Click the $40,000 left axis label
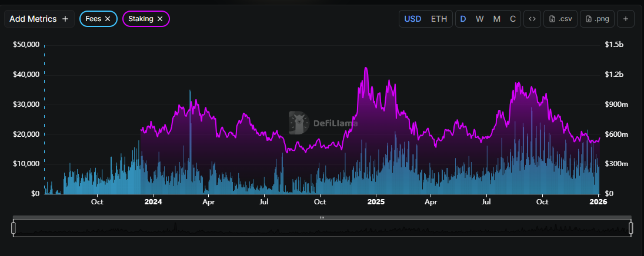This screenshot has height=256, width=644. [x=25, y=74]
